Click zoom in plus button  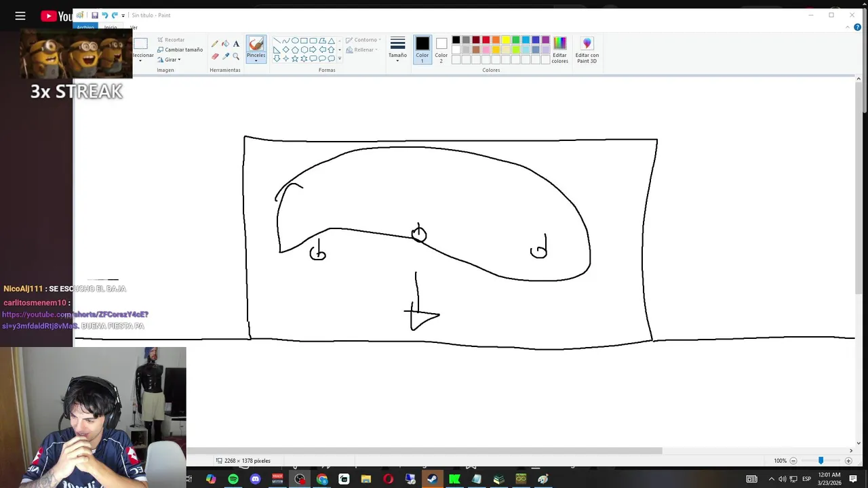click(848, 461)
